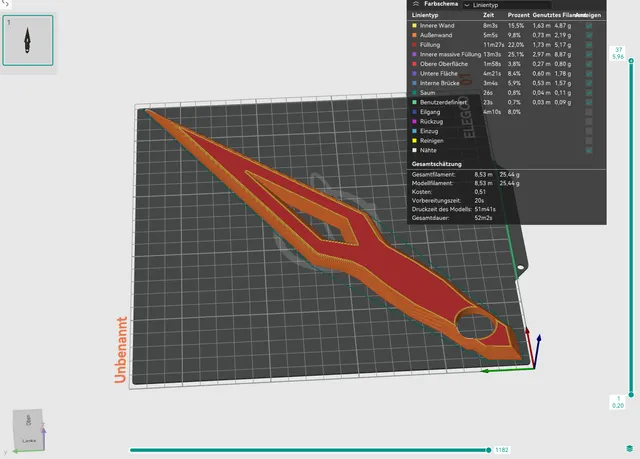Click the Eilgang color swatch
The width and height of the screenshot is (640, 459).
pos(414,112)
